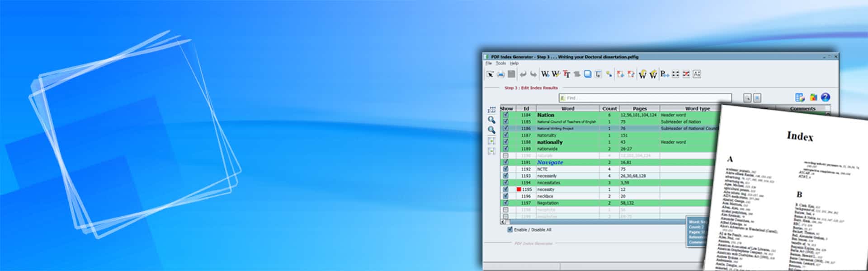Click the Comments column header
This screenshot has height=271, width=868.
point(802,108)
